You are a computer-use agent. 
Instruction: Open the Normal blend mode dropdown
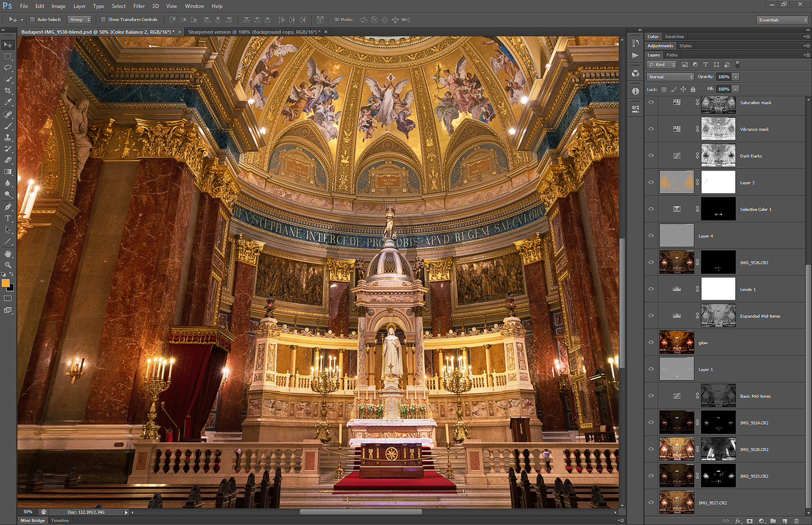coord(670,77)
